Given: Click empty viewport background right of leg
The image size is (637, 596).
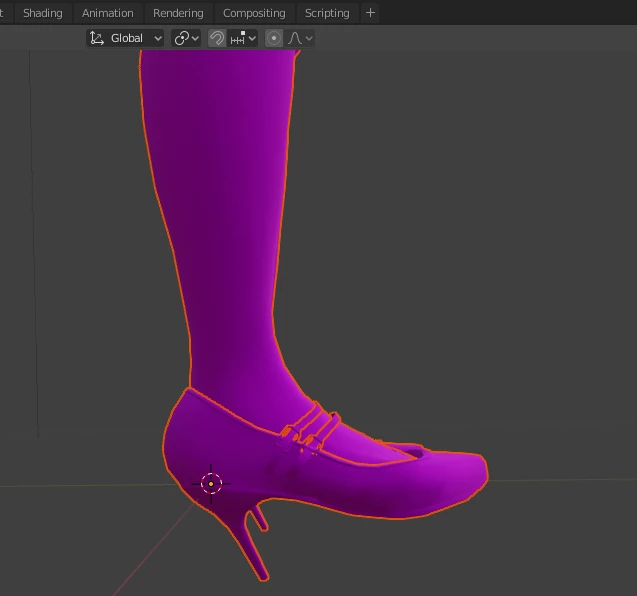Looking at the screenshot, I should 467,244.
